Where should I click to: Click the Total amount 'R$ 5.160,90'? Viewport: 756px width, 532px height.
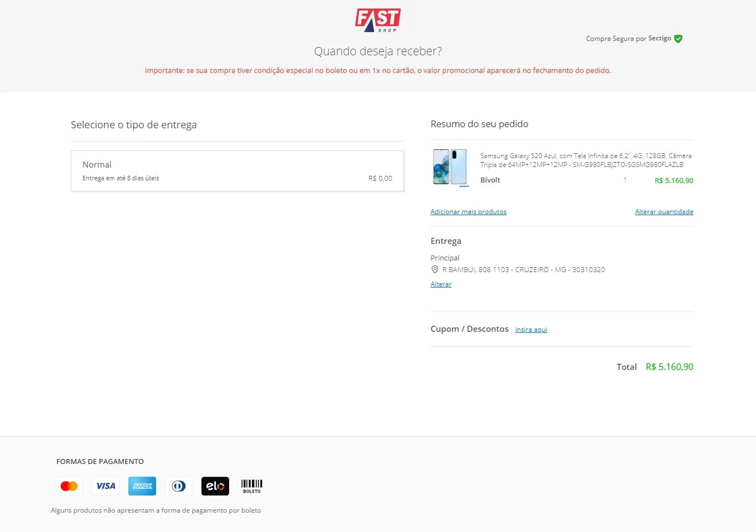(x=670, y=367)
